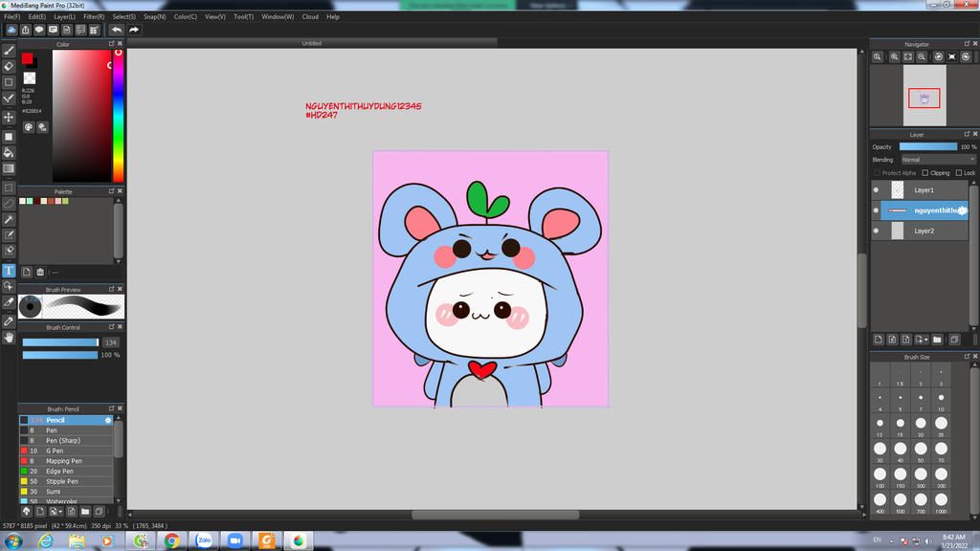The image size is (980, 551).
Task: Close the Color panel
Action: (120, 44)
